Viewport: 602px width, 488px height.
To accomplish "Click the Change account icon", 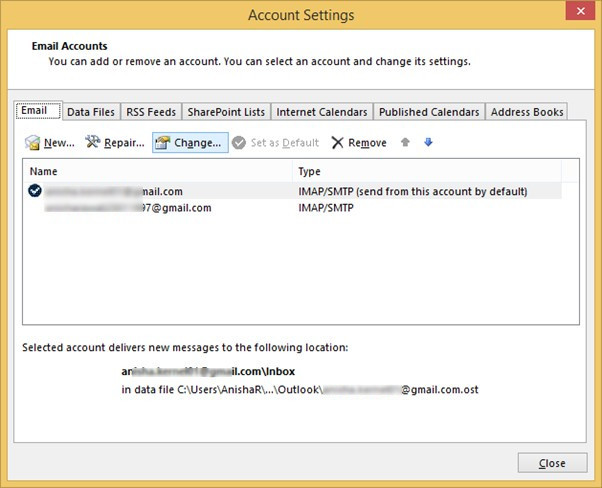I will [163, 143].
